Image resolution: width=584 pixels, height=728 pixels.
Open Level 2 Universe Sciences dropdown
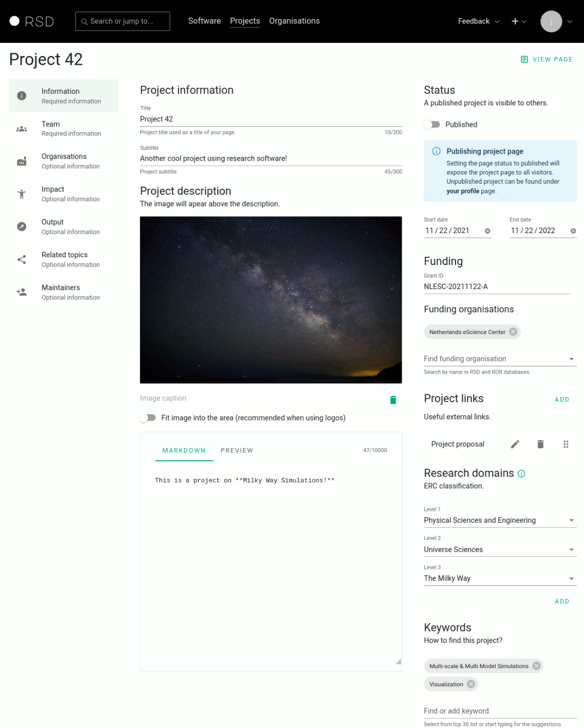(x=500, y=549)
